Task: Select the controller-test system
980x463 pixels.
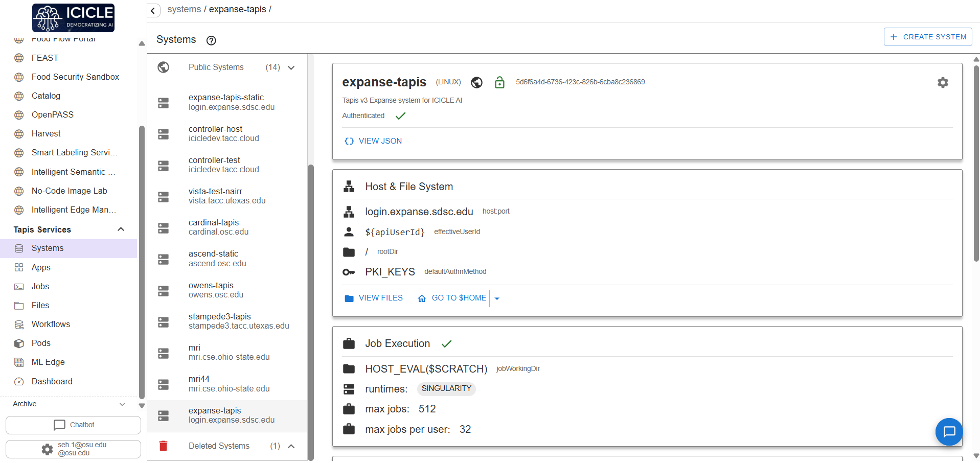Action: 227,165
